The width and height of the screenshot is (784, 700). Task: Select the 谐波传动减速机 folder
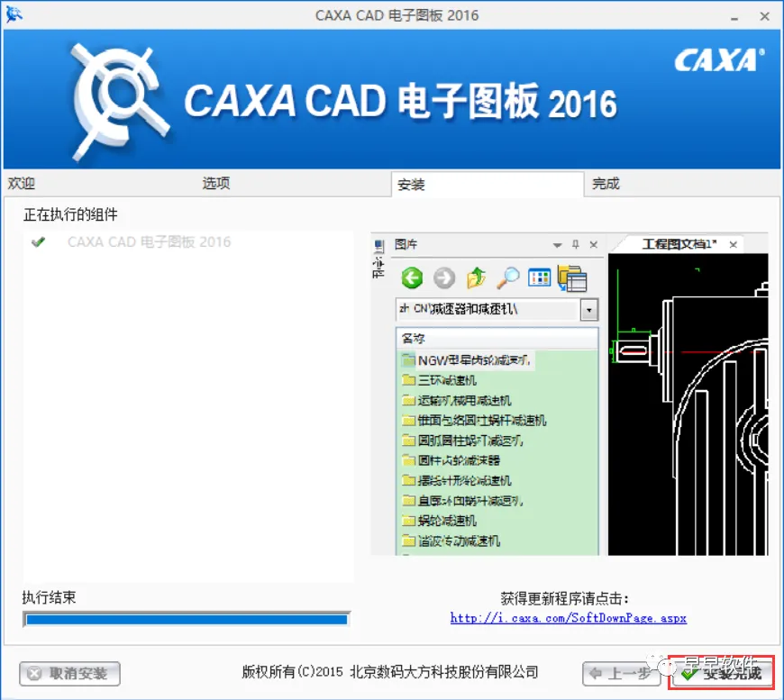[451, 541]
